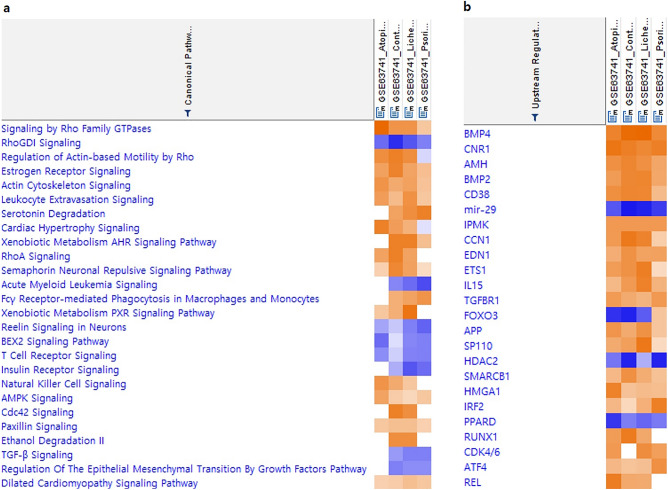The width and height of the screenshot is (668, 490).
Task: Open the SP110 regulator link
Action: point(478,346)
